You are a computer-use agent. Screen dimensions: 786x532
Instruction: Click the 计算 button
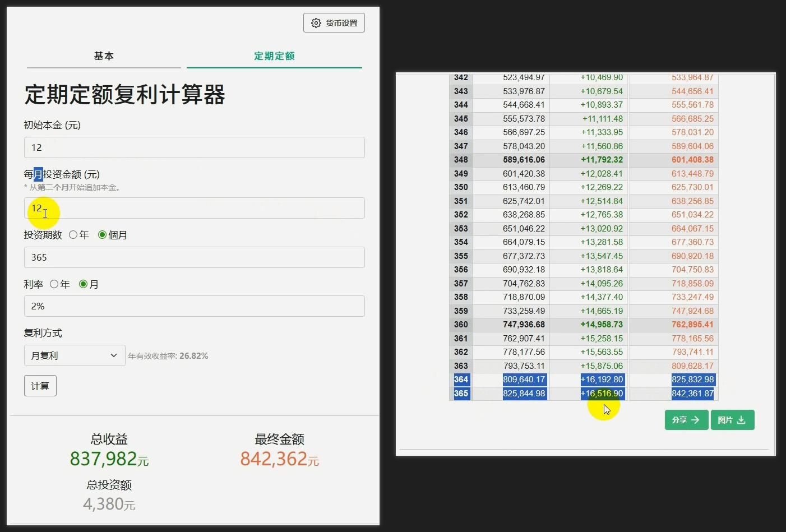coord(40,386)
